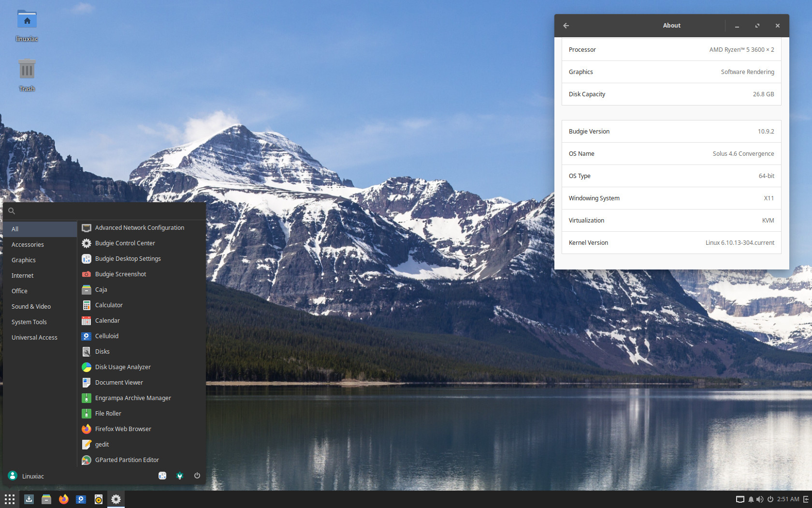Open network indicator in system tray
The image size is (812, 508).
pos(740,499)
